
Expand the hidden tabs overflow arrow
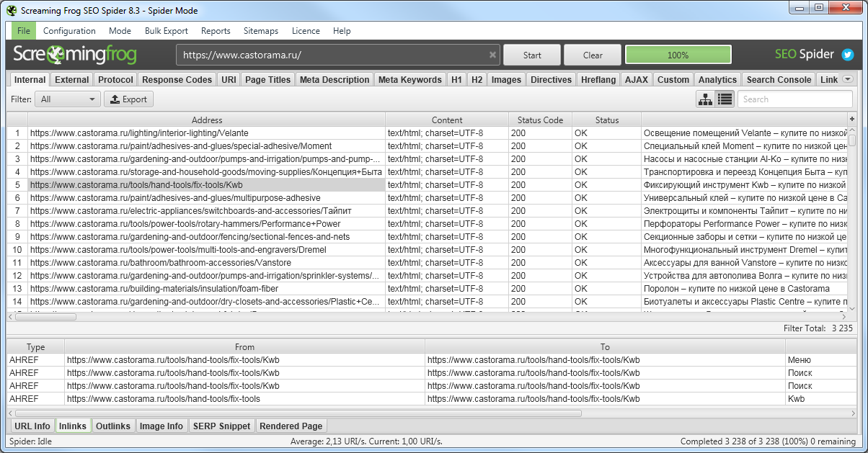(847, 79)
